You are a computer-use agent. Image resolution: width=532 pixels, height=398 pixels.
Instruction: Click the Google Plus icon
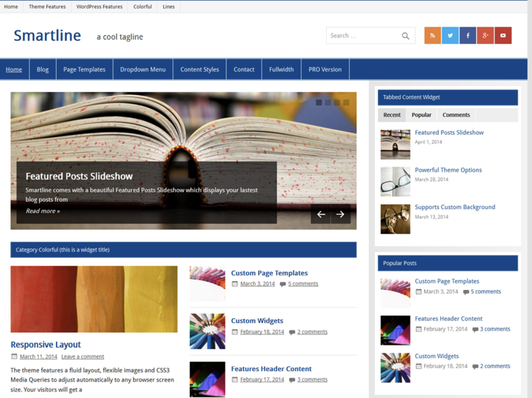point(485,36)
